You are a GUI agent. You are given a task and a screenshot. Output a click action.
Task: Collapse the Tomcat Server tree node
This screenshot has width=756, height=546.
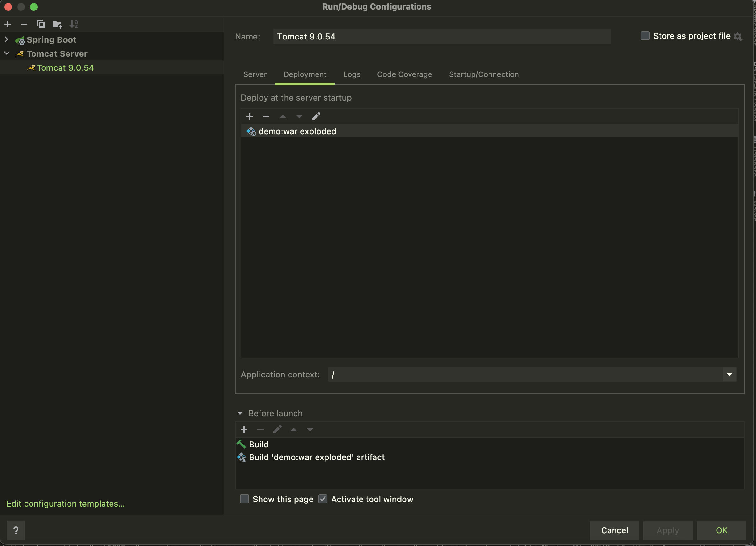point(7,53)
